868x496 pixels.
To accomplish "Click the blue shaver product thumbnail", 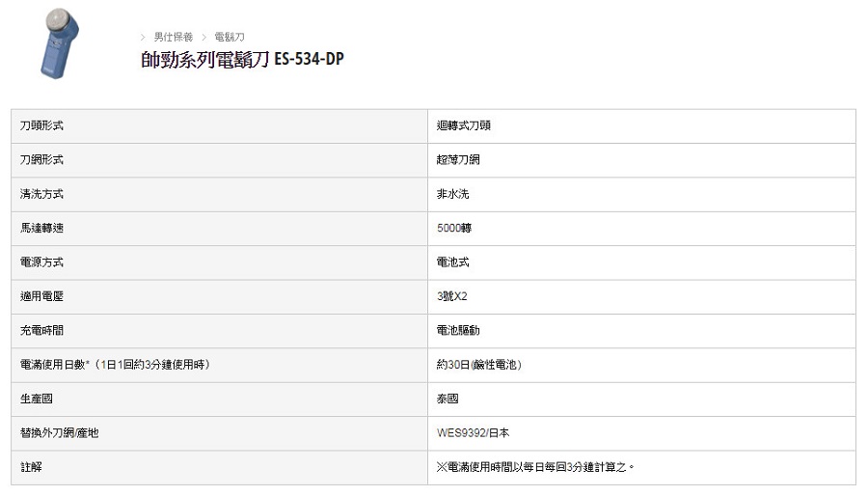I will (59, 43).
